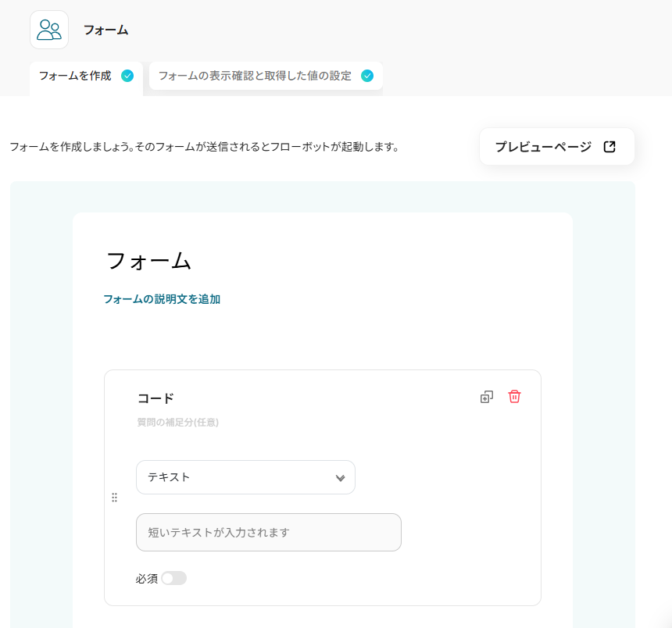Click 質問の補足分(任意) supplement field
The image size is (672, 628).
(x=178, y=423)
